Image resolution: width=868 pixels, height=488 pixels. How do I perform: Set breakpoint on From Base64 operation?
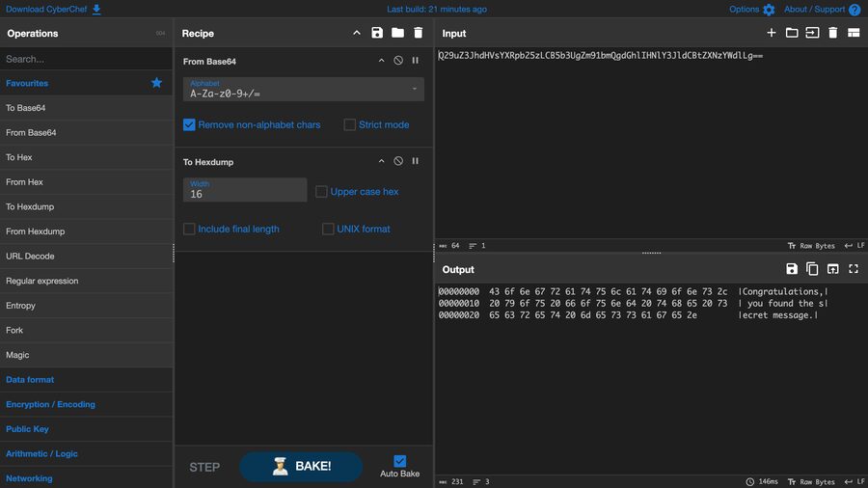415,61
